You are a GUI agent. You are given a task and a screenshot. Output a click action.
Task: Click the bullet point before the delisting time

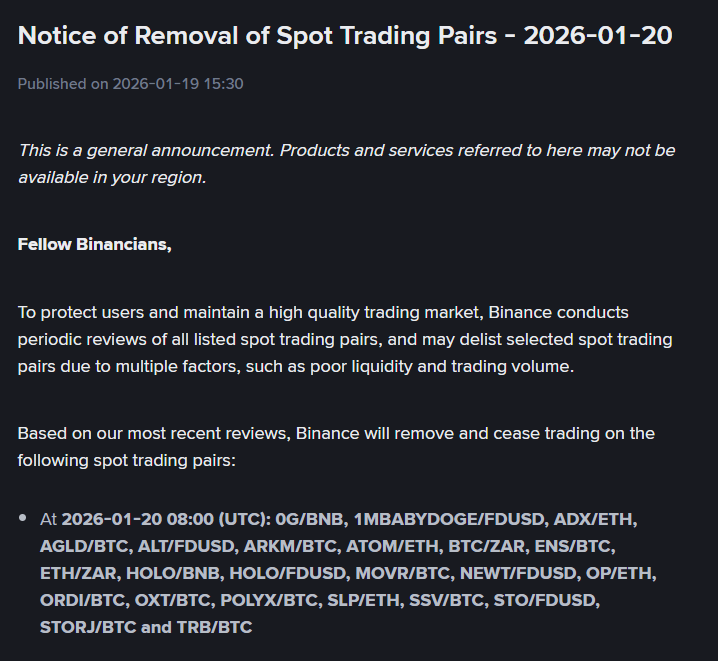23,518
